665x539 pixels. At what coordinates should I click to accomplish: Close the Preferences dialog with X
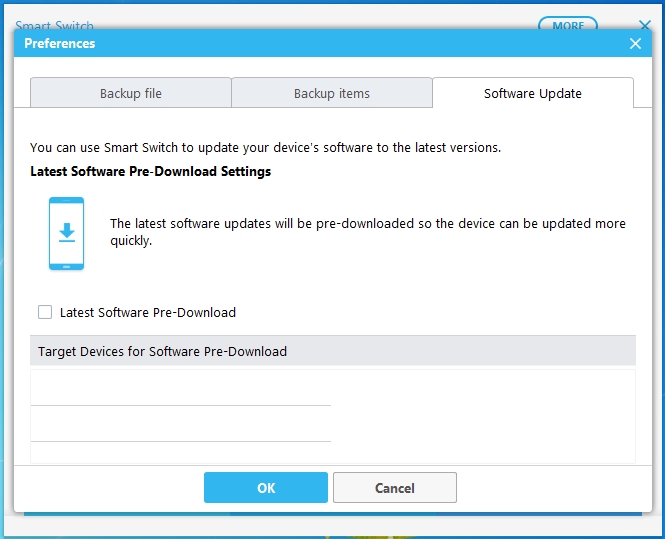[x=635, y=43]
